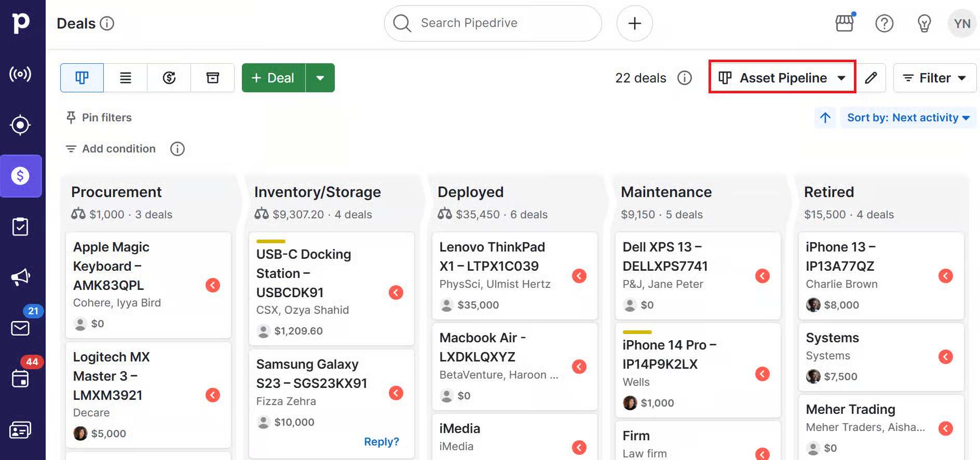Click activity icon on Macbook Air card
The image size is (980, 460).
(579, 367)
